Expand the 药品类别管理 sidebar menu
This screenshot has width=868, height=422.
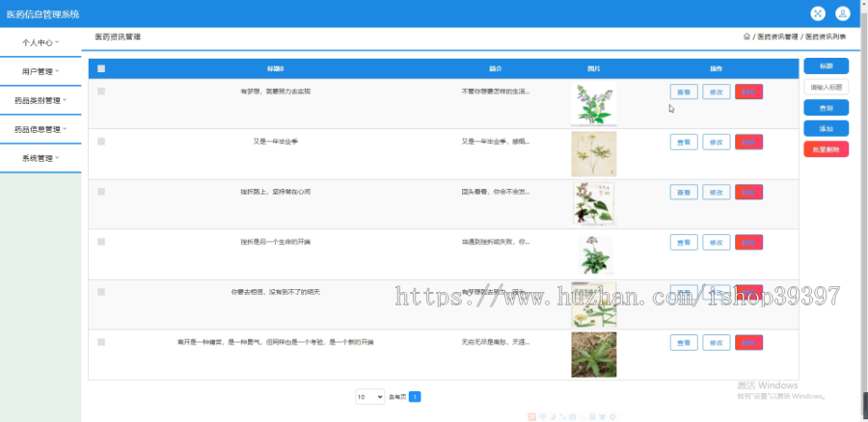[x=41, y=100]
